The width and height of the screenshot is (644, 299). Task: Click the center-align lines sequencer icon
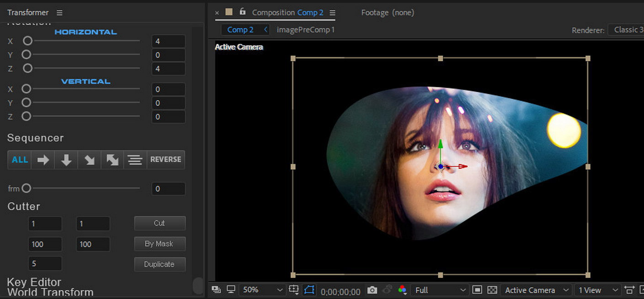[135, 160]
